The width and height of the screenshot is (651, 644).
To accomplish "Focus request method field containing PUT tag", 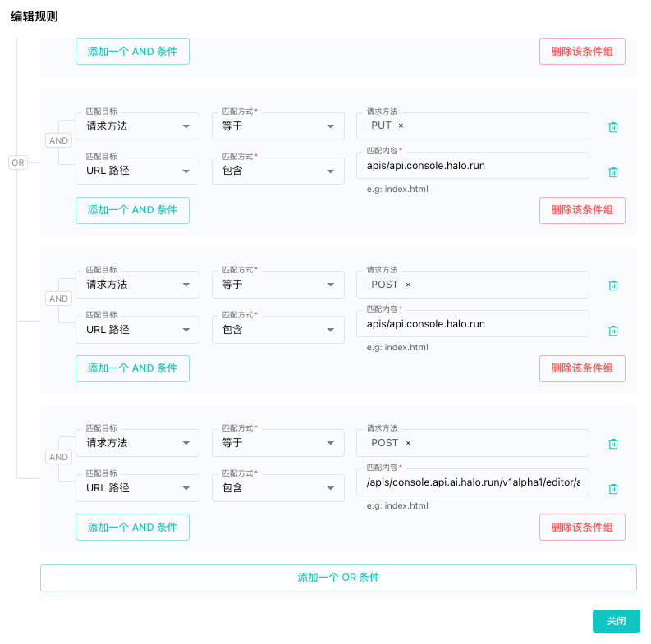I will coord(473,126).
